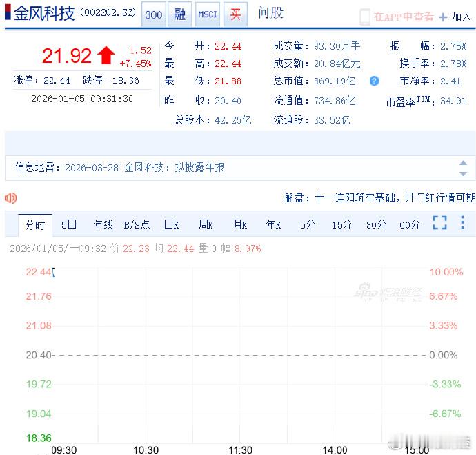476x455 pixels.
Task: Show previous 信息地雷 item with up arrow
Action: pyautogui.click(x=463, y=163)
